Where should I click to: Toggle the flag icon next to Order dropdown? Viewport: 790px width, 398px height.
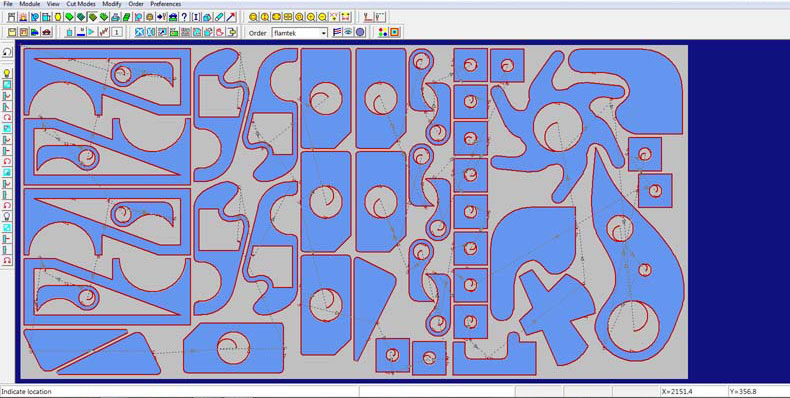point(337,32)
